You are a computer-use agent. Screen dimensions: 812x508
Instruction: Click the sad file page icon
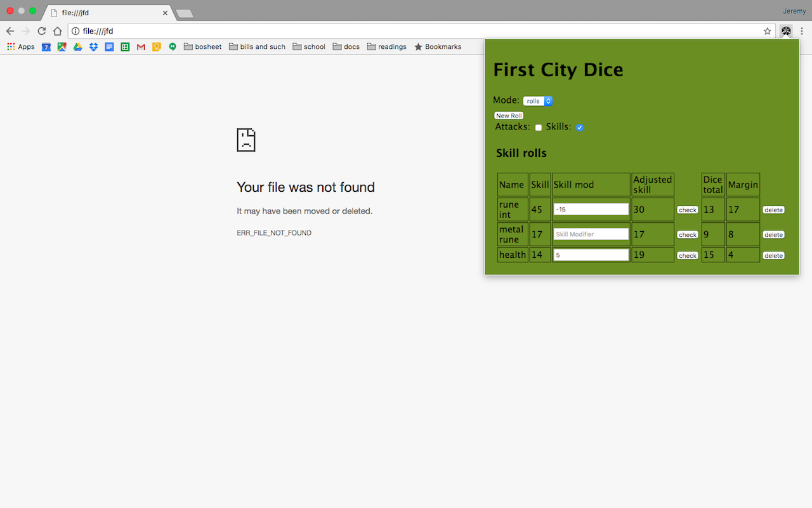click(246, 140)
